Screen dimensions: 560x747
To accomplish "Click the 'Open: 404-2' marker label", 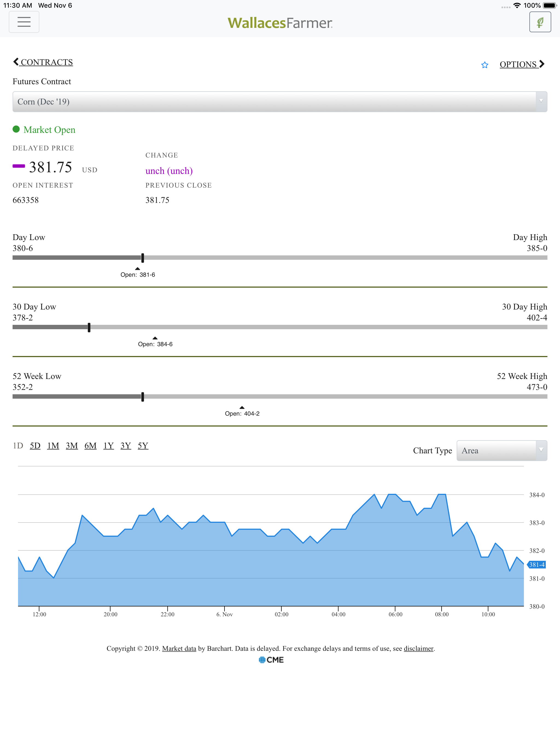I will point(242,414).
